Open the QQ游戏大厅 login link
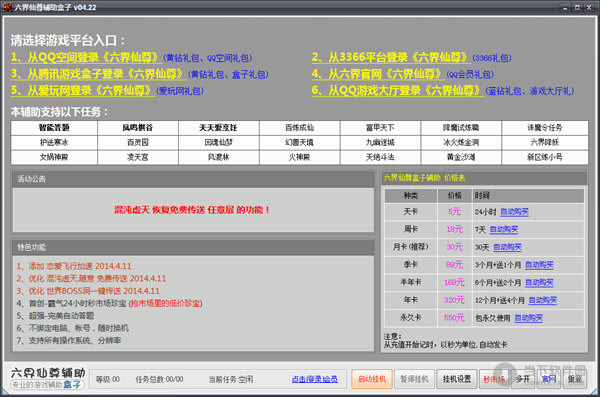Screen dimensions: 600x397 (x=397, y=90)
